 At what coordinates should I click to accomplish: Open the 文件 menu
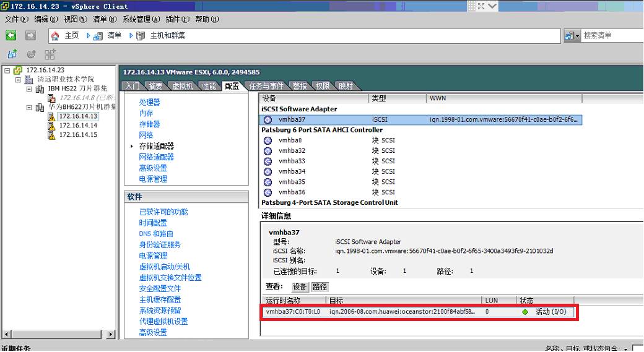tap(17, 19)
